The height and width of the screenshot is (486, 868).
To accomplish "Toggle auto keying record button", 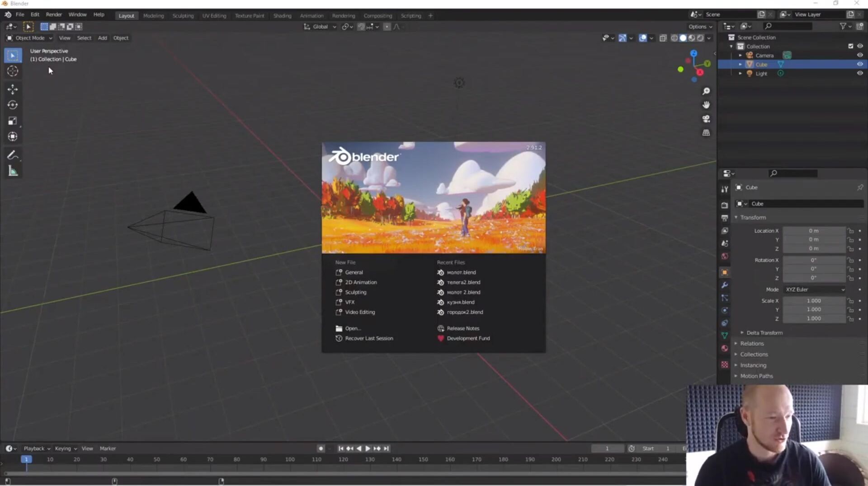I will tap(321, 449).
